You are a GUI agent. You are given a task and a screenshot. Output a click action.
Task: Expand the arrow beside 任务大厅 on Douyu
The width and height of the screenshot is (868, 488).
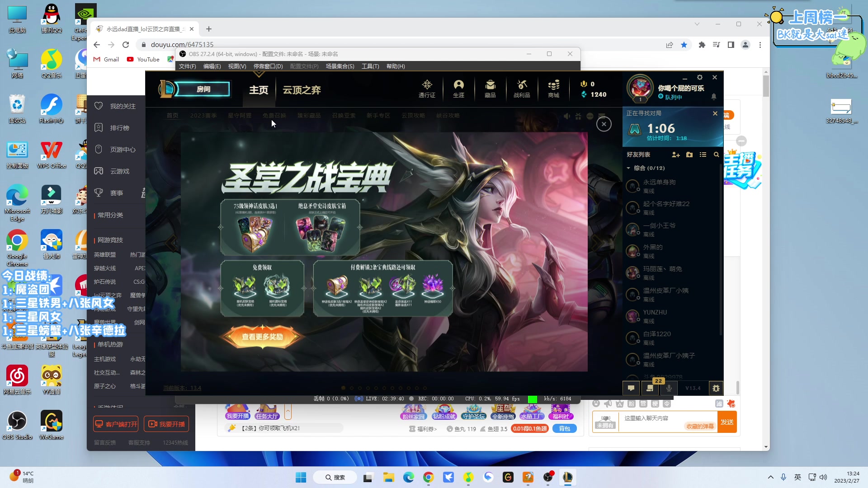(x=288, y=412)
